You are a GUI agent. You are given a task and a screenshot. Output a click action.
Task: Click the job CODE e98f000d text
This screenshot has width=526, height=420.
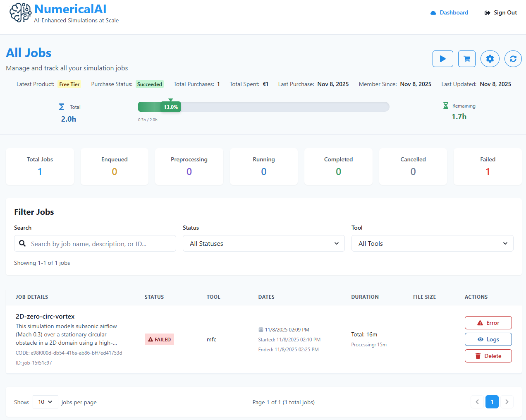point(69,353)
